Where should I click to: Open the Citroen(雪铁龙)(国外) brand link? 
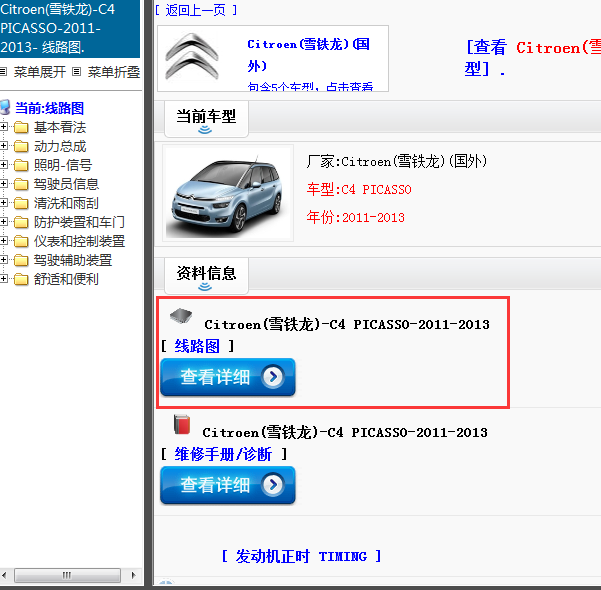(x=309, y=55)
